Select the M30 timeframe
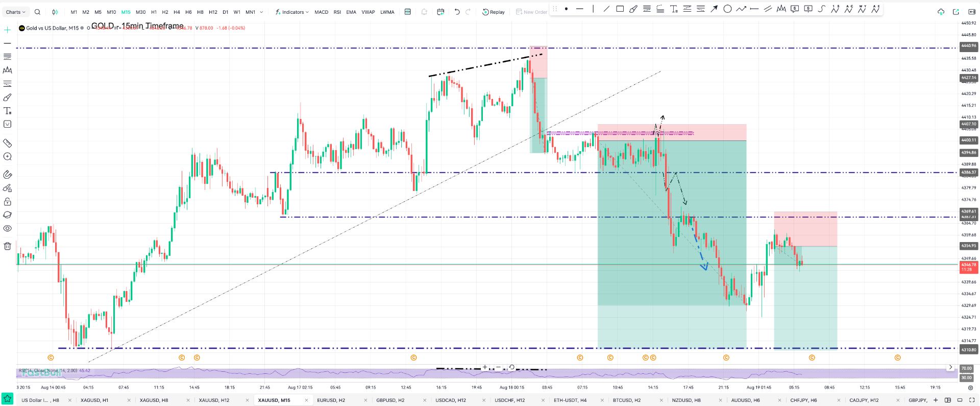 140,12
